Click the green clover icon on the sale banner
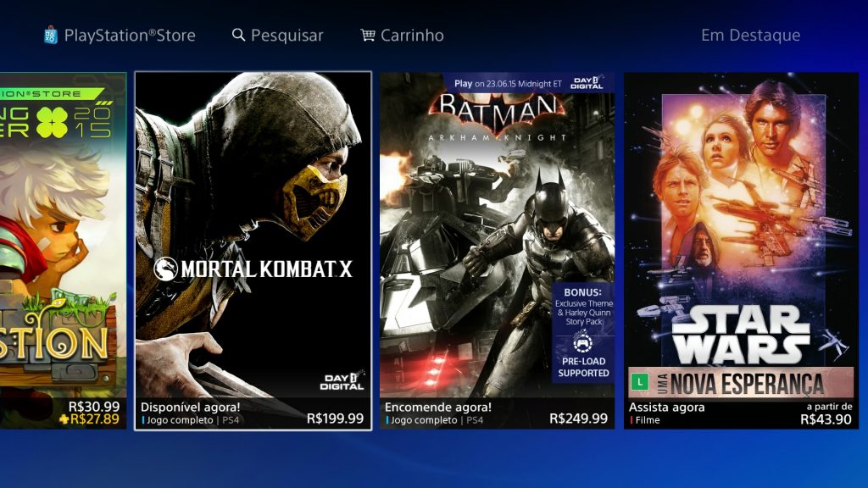Image resolution: width=868 pixels, height=488 pixels. (x=52, y=123)
